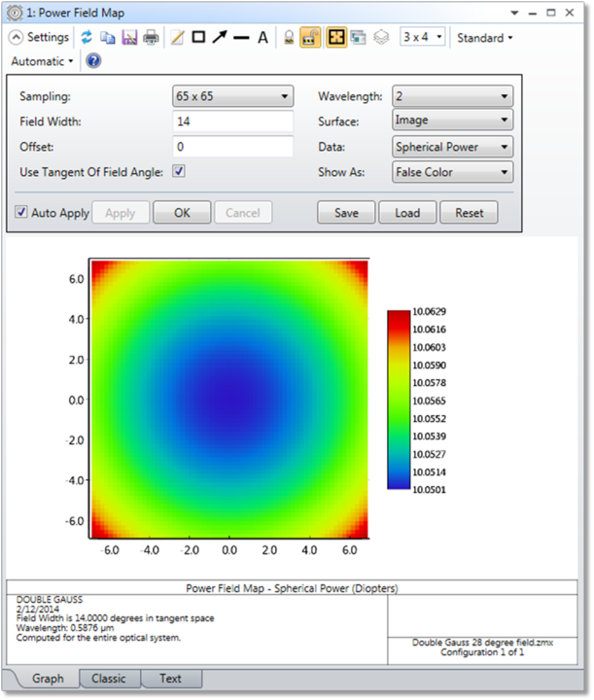Click the lock window icon
Screen dimensions: 594x700
(x=289, y=38)
